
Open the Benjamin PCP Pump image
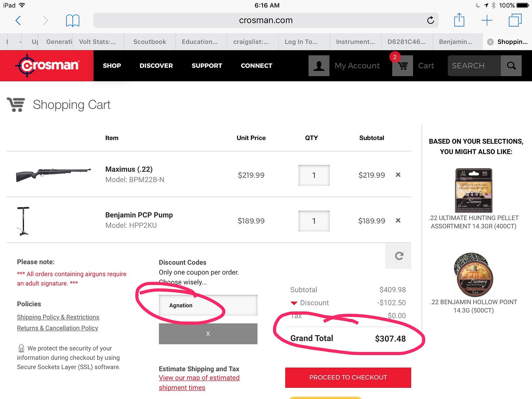click(x=23, y=221)
